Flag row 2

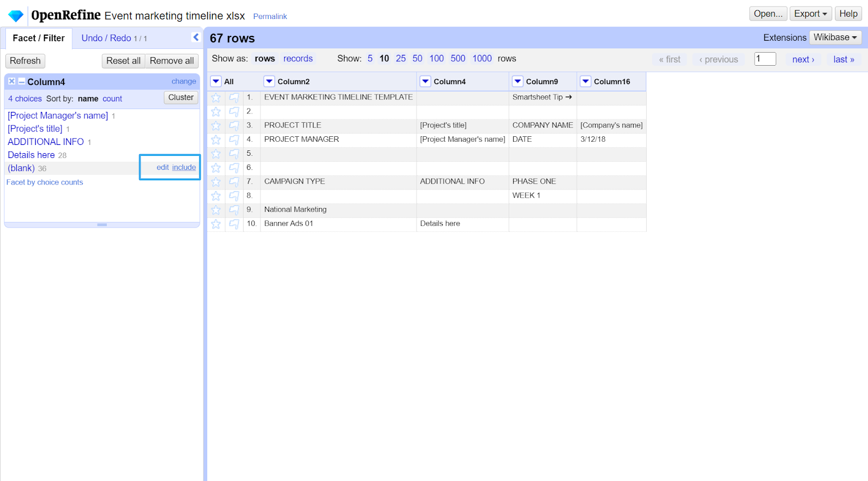pos(234,112)
